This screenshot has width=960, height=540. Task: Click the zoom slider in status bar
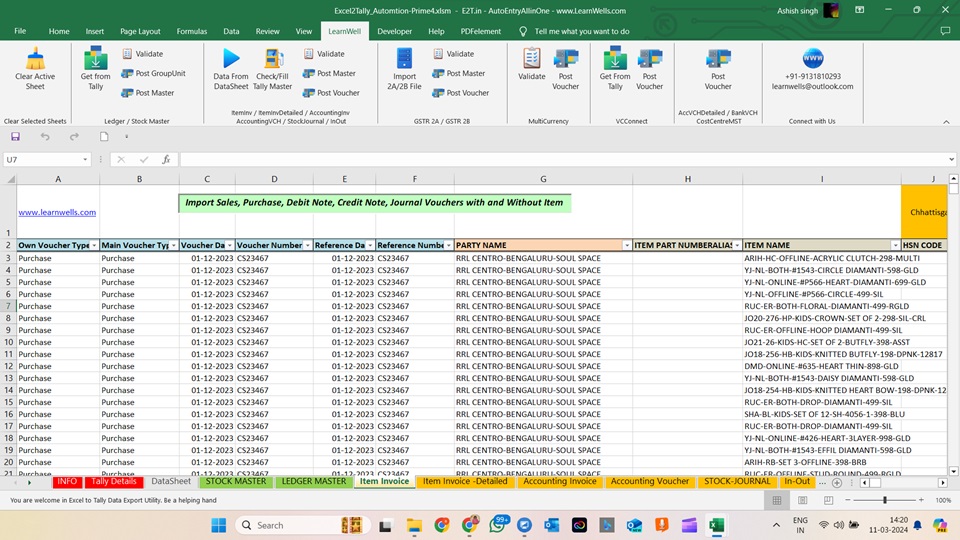[x=885, y=500]
